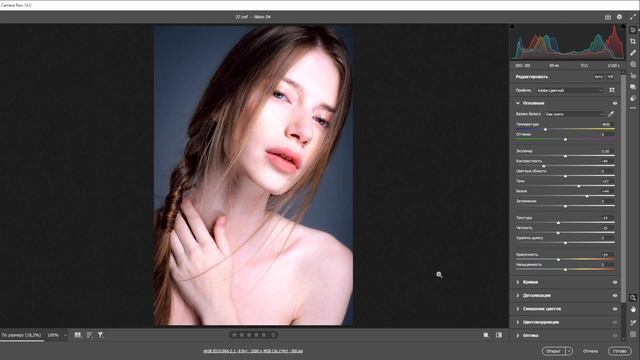Select the Edit panel icon in right toolbar
Screen dimensions: 640x360
(x=633, y=30)
